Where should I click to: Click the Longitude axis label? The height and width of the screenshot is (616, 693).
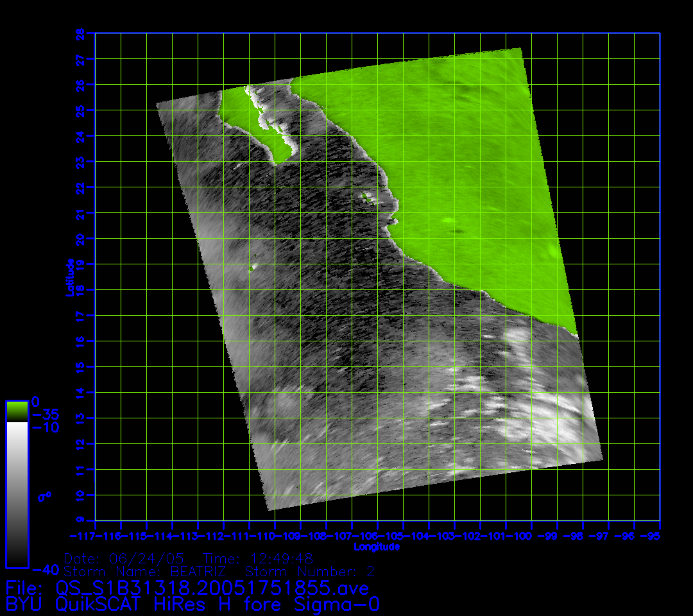click(x=377, y=547)
